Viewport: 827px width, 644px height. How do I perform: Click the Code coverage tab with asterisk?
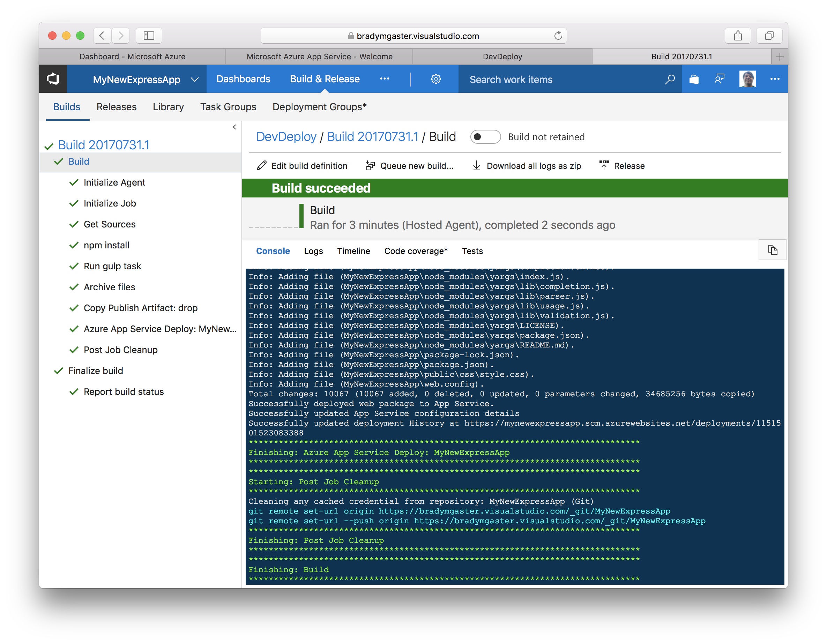point(416,251)
